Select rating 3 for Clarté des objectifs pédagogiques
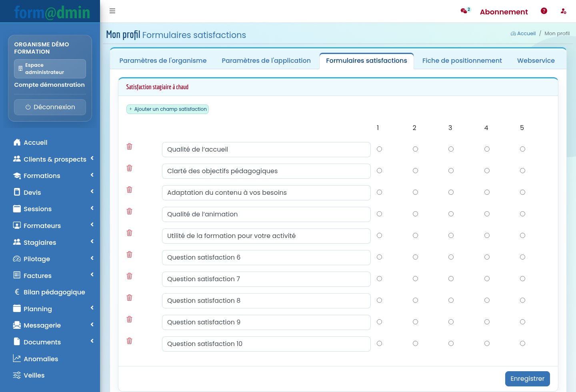This screenshot has height=392, width=576. point(451,171)
